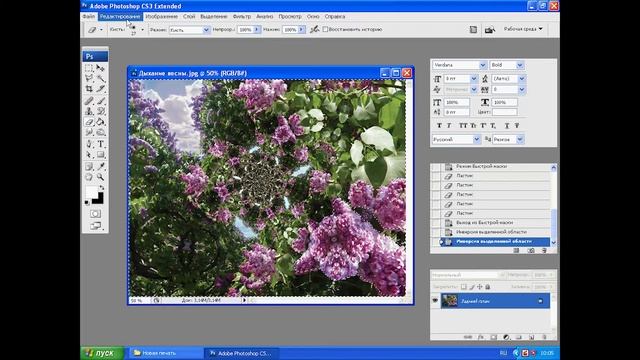Open the Выделение menu

[x=213, y=16]
